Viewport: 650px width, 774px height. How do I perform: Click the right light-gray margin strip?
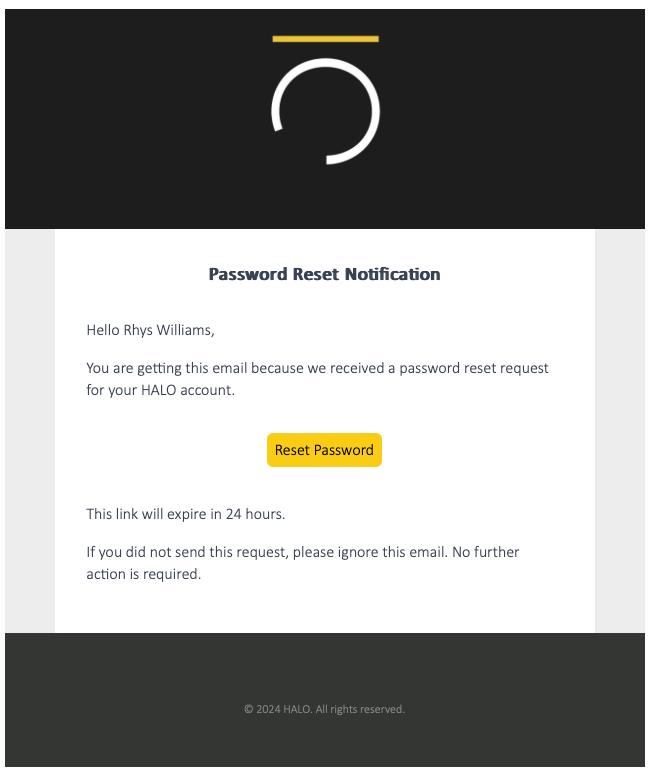(620, 430)
